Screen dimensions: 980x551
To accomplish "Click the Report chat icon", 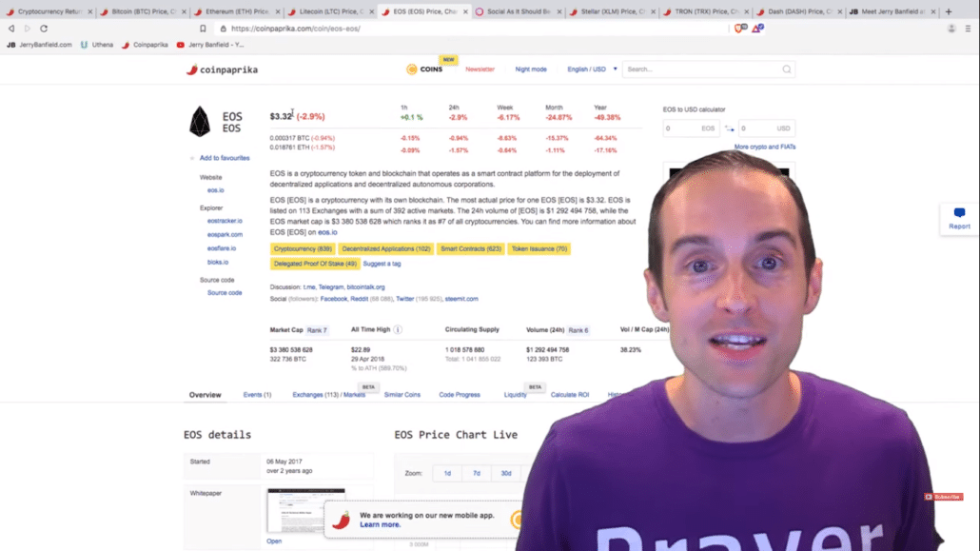I will pyautogui.click(x=959, y=213).
